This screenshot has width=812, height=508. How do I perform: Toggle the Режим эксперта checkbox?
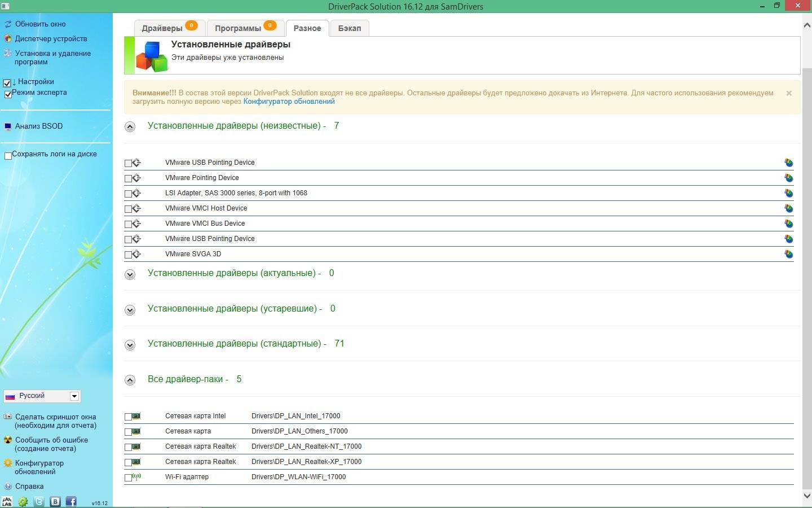coord(8,94)
